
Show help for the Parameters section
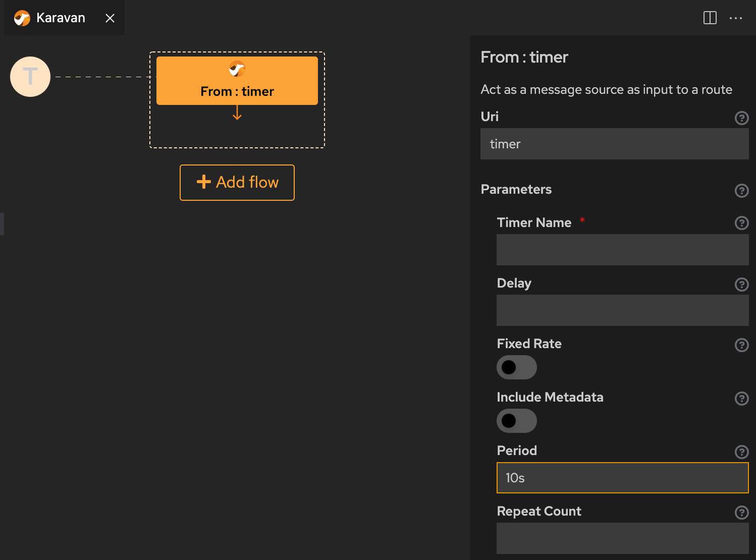coord(741,191)
